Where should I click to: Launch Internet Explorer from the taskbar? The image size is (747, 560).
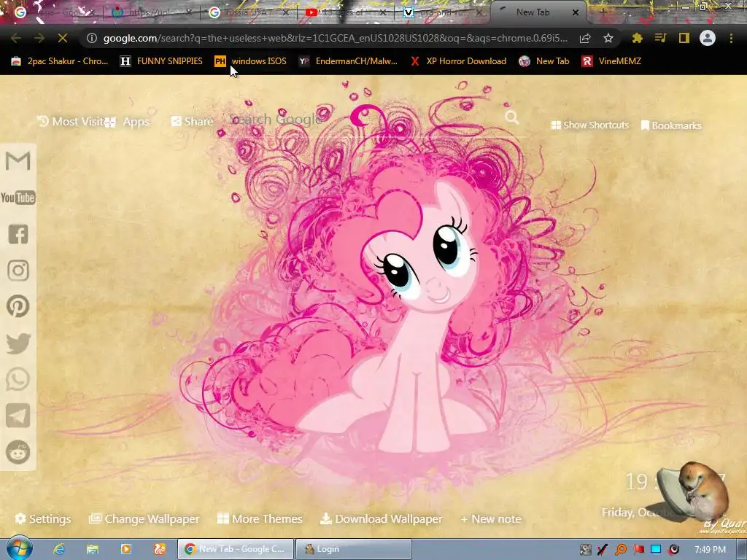tap(59, 549)
